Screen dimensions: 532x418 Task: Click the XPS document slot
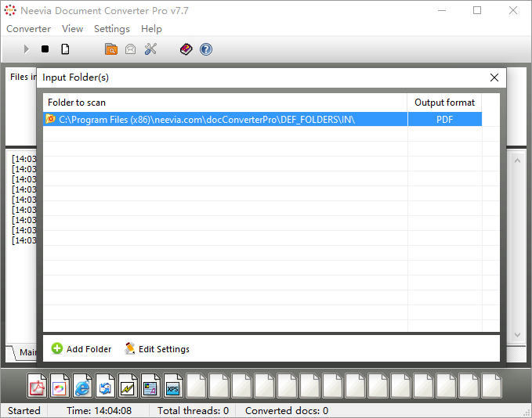(173, 386)
